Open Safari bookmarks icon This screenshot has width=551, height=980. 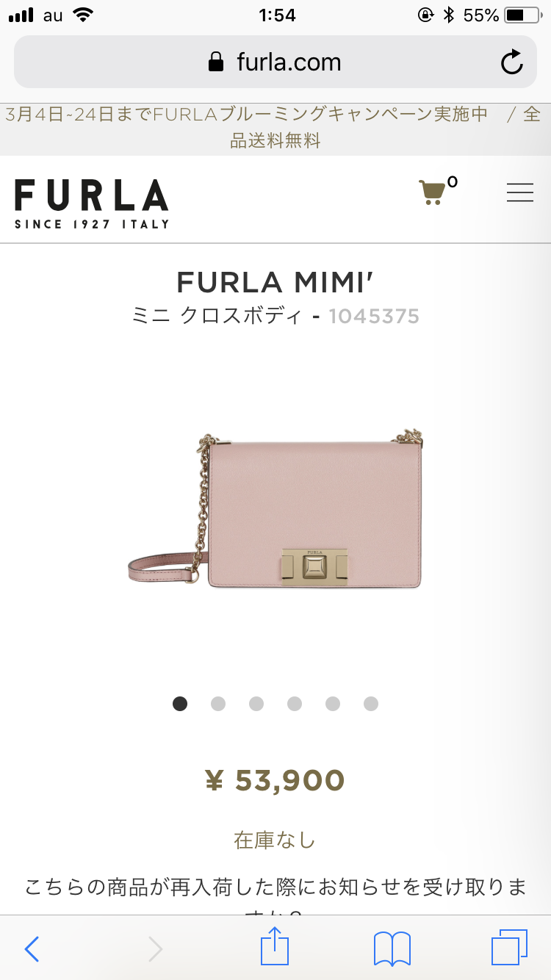[x=392, y=948]
